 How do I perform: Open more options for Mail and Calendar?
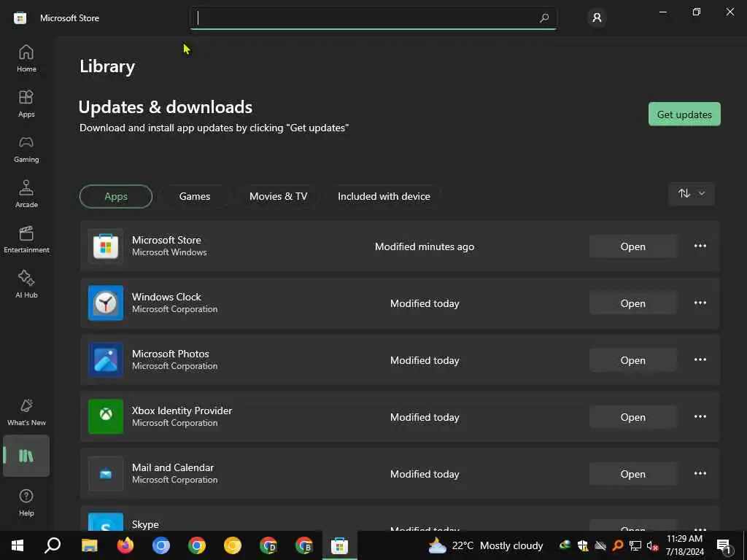[700, 474]
